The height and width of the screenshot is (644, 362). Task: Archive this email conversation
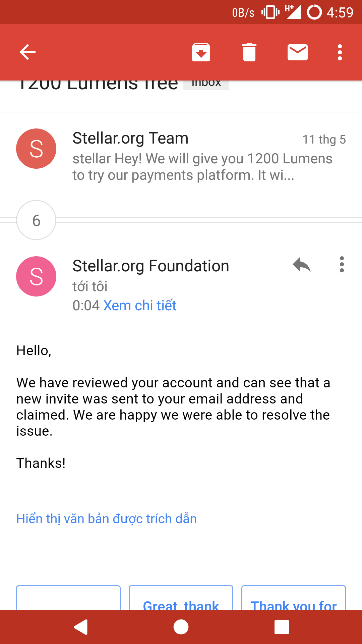coord(201,52)
